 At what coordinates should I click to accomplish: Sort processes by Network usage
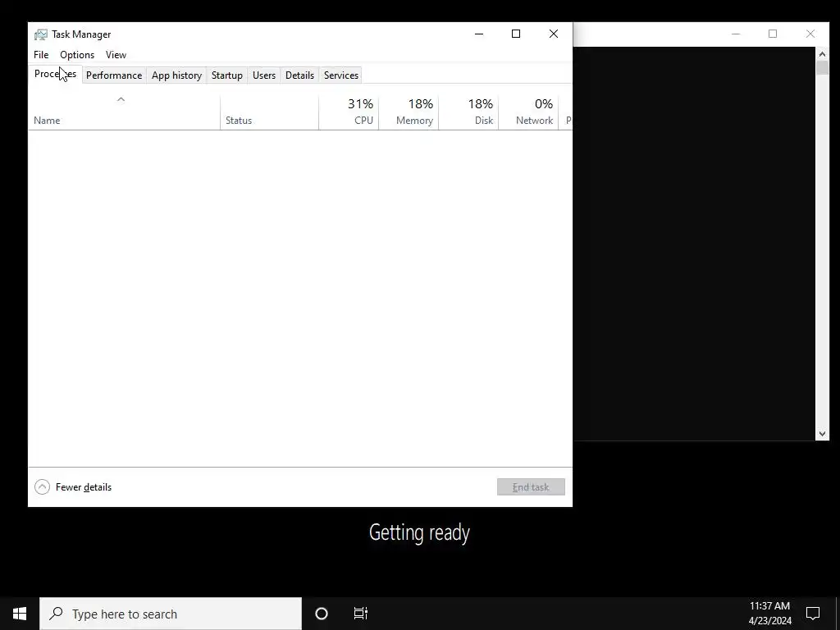[529, 112]
